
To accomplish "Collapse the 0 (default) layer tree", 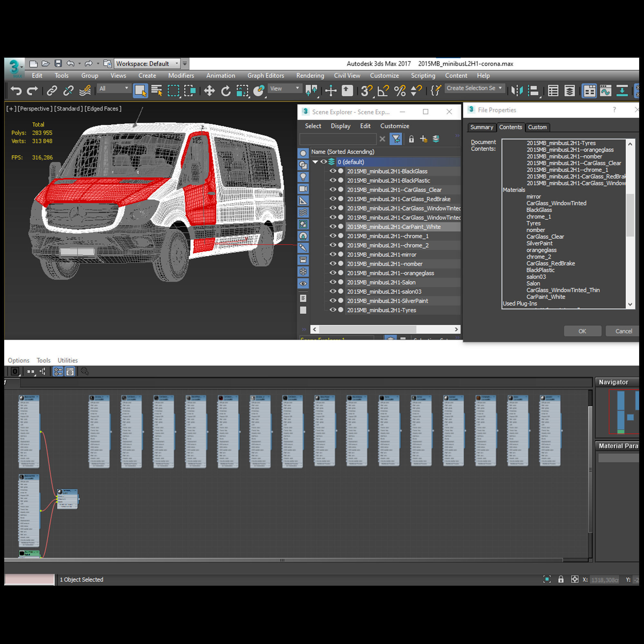I will (x=315, y=162).
